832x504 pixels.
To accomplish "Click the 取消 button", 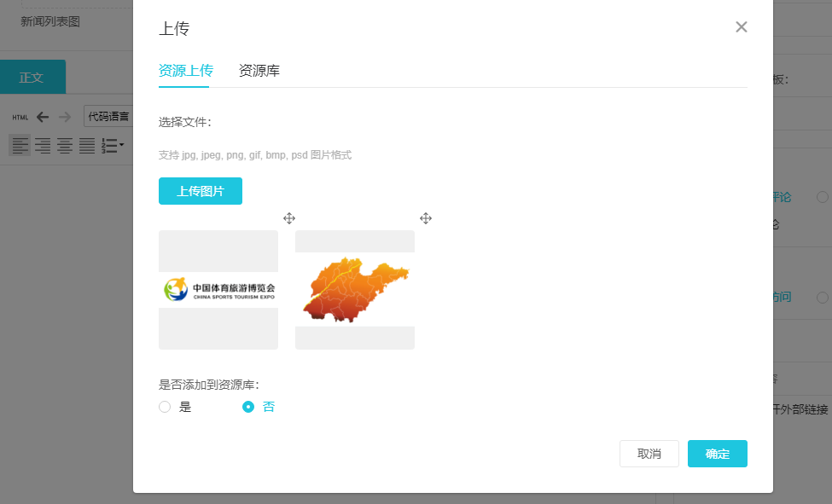I will point(649,454).
